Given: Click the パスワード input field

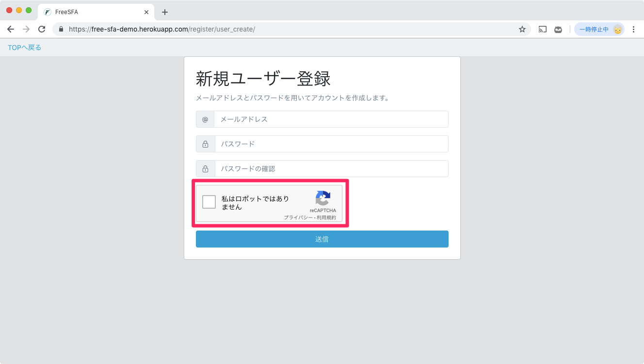Looking at the screenshot, I should [x=331, y=144].
